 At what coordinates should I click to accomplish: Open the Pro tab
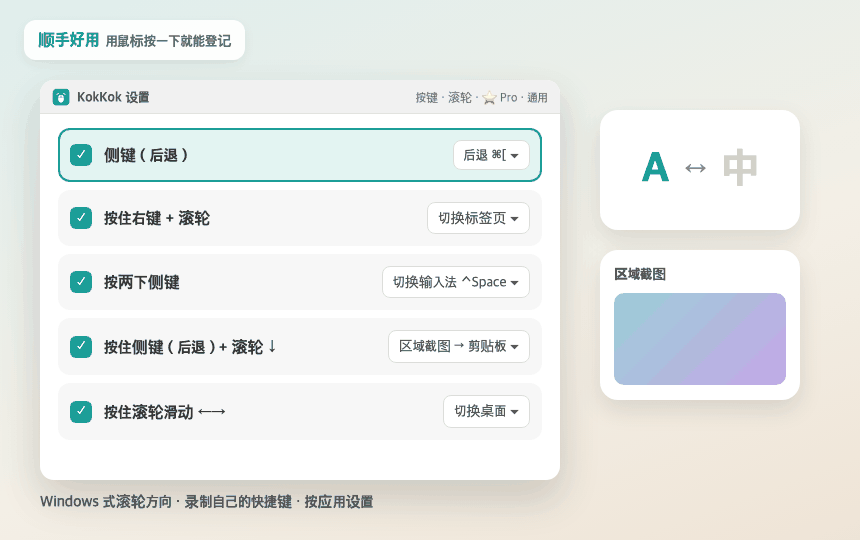[508, 98]
